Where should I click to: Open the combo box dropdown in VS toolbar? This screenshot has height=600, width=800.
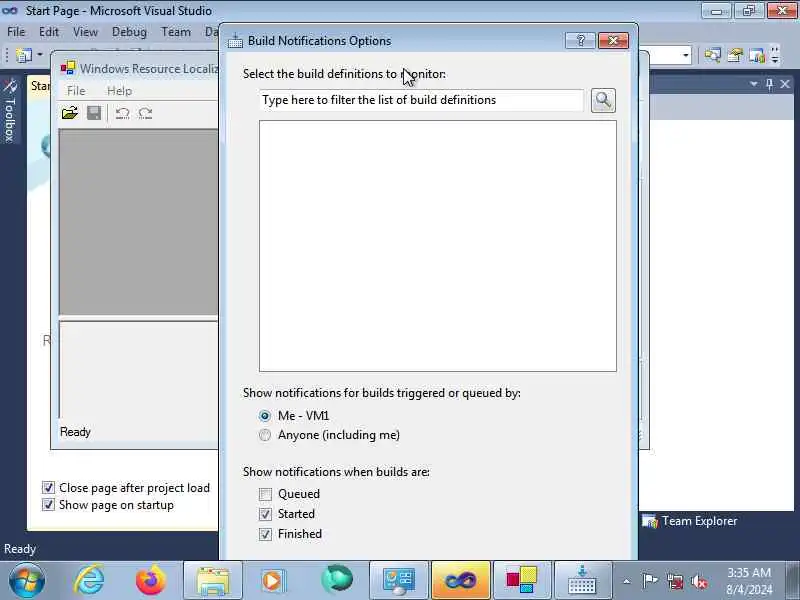point(686,55)
